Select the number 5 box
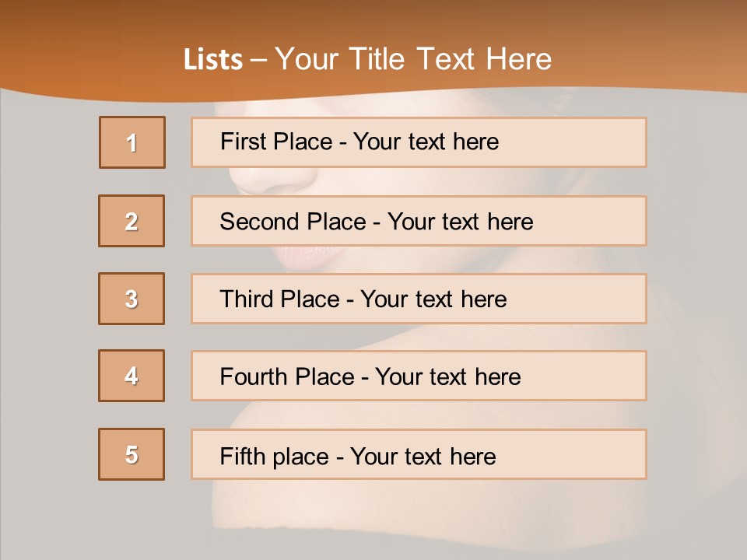The image size is (747, 560). (x=132, y=454)
